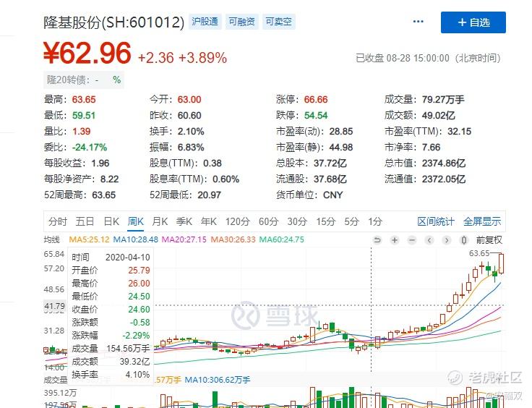Move chart backward with left chevron icon
532x408 pixels.
tap(429, 240)
